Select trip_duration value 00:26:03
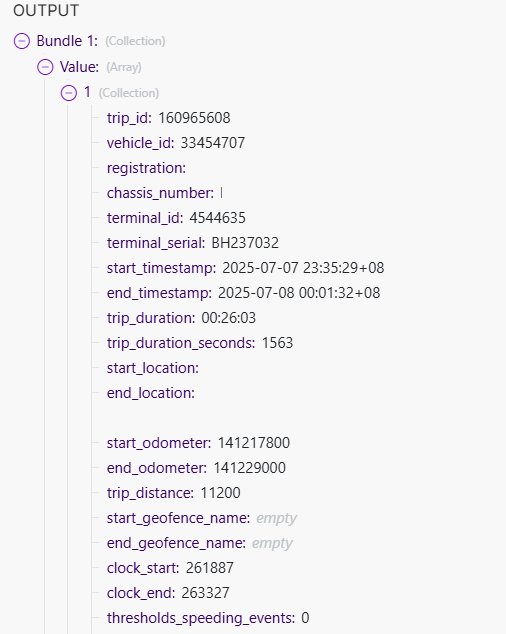 [x=229, y=318]
